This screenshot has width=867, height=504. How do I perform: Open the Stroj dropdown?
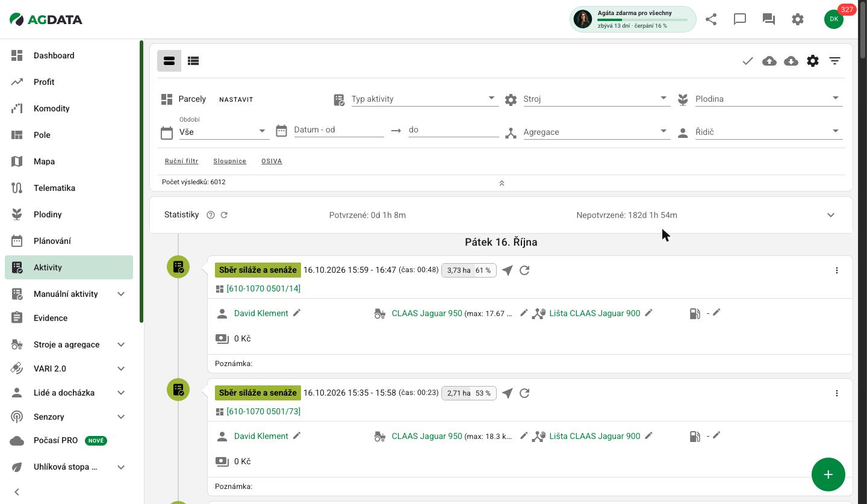click(x=597, y=99)
